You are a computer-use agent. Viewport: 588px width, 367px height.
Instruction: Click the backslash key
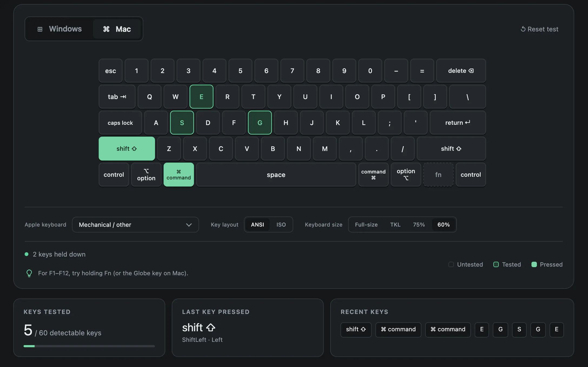[468, 97]
